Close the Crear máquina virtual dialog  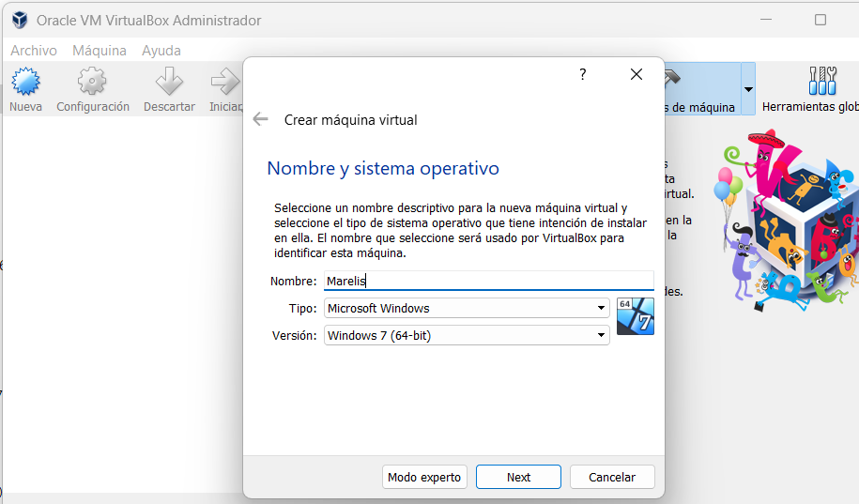pyautogui.click(x=636, y=74)
